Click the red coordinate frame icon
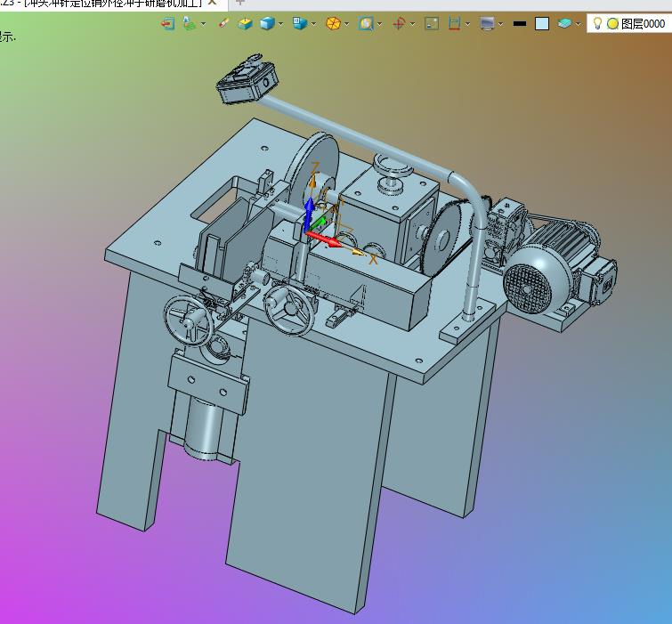 399,23
